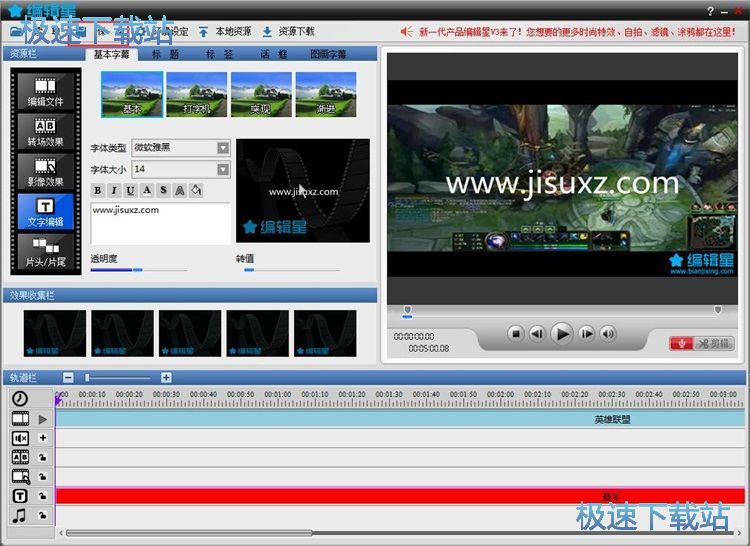The width and height of the screenshot is (750, 546).
Task: Switch to the 标签 tab
Action: click(220, 54)
